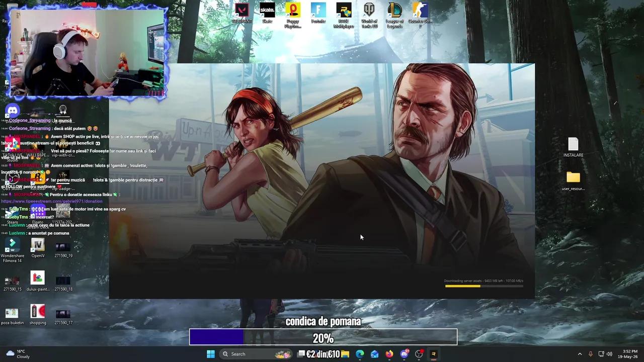Show hidden system tray icons
The image size is (644, 362).
click(580, 354)
